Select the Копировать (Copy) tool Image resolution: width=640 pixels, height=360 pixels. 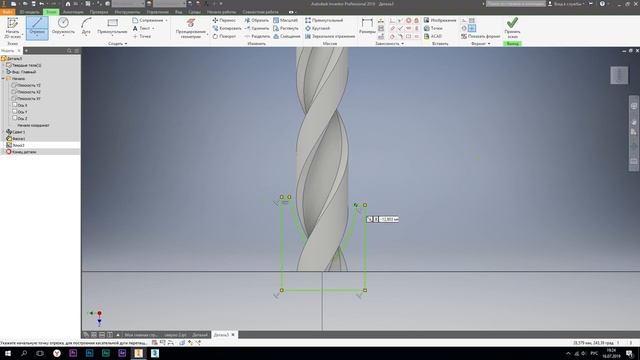[227, 28]
